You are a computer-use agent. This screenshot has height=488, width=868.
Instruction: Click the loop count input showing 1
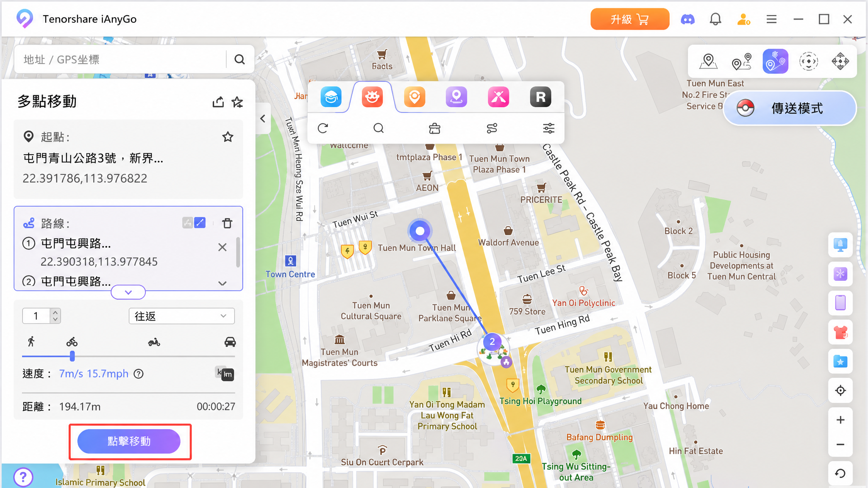click(36, 316)
